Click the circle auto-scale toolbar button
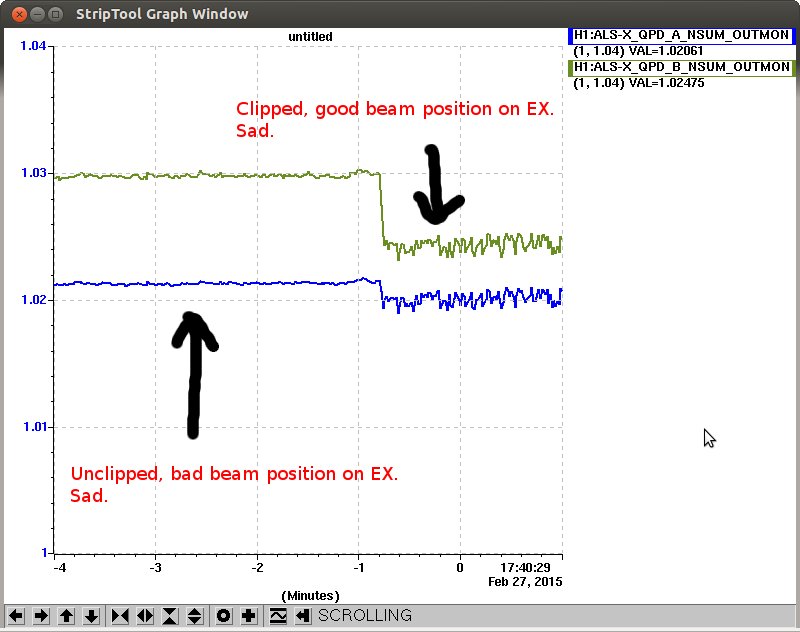 pos(223,616)
